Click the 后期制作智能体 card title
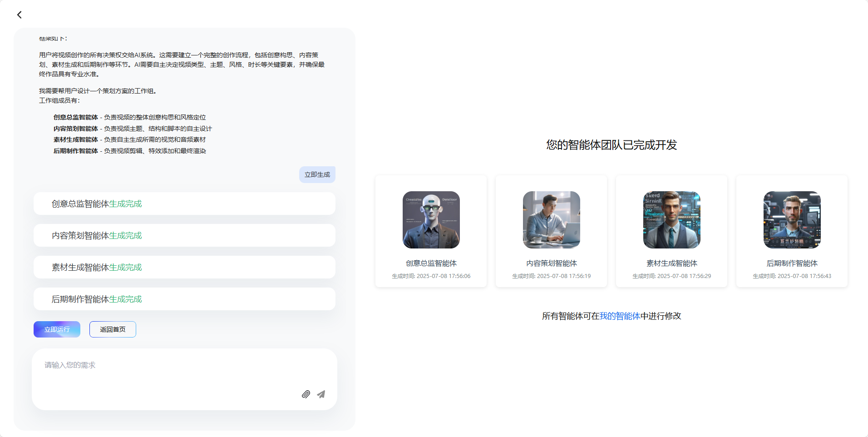The image size is (868, 437). coord(792,263)
